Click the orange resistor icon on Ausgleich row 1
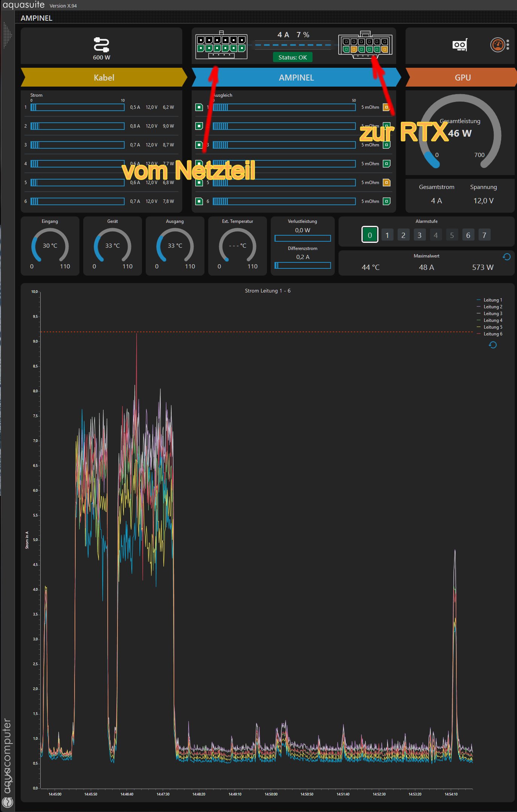 click(x=386, y=107)
